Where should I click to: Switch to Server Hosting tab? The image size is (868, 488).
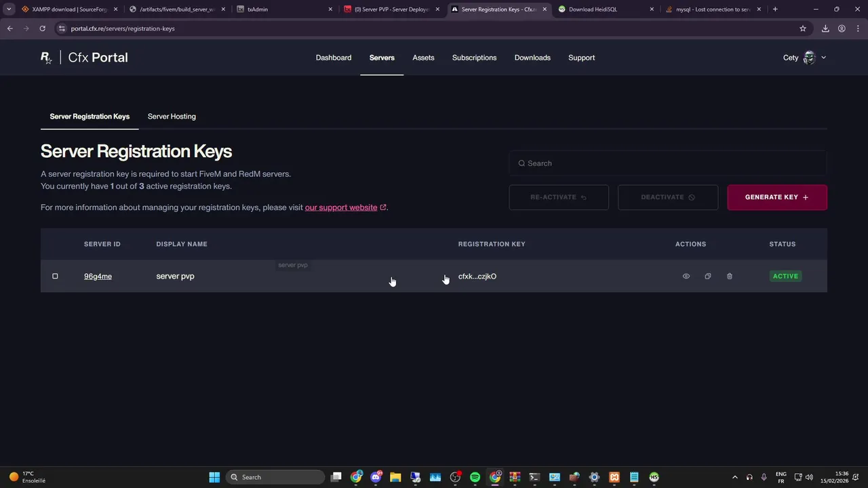172,117
